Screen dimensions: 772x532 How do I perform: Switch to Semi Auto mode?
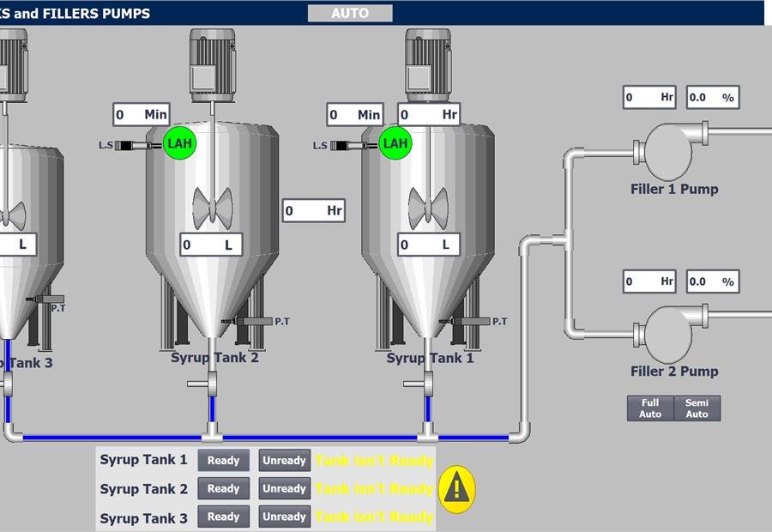point(697,408)
